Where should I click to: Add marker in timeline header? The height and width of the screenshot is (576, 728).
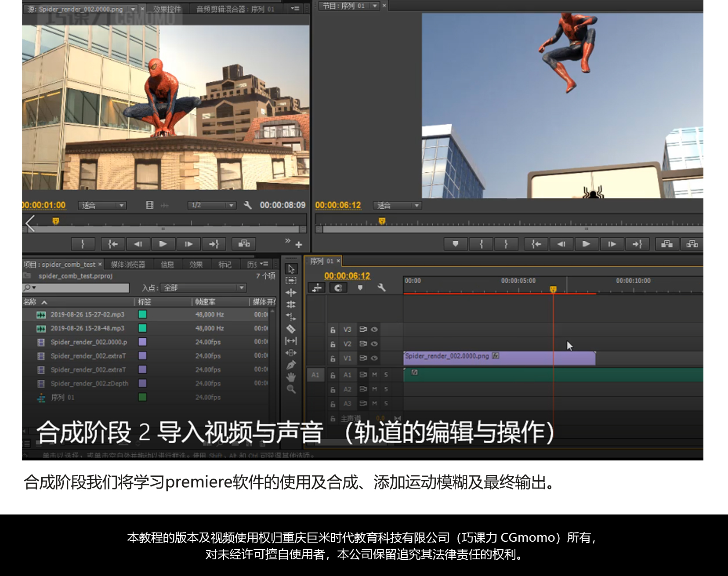[360, 287]
